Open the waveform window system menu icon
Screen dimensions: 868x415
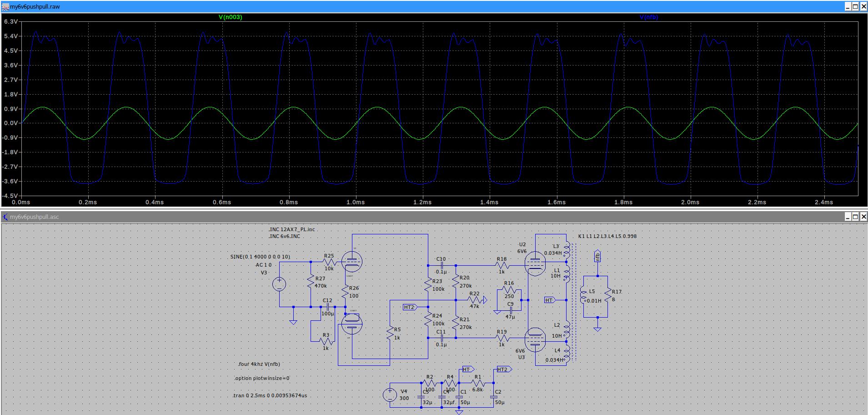[5, 6]
